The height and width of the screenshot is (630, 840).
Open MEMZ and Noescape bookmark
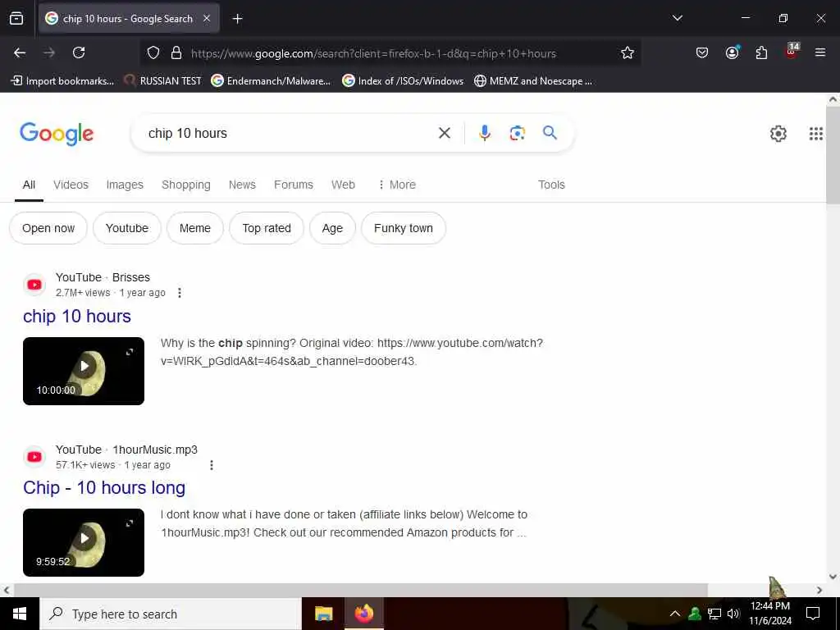coord(533,81)
